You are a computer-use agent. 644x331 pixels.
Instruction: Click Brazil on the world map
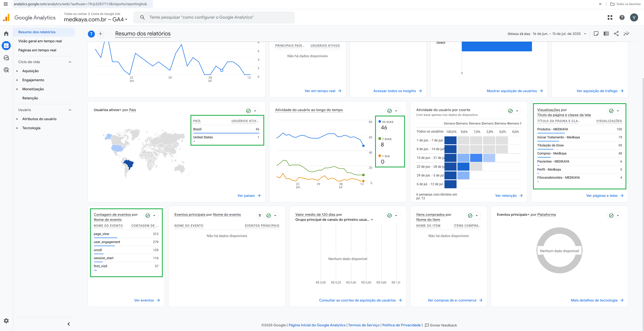129,164
